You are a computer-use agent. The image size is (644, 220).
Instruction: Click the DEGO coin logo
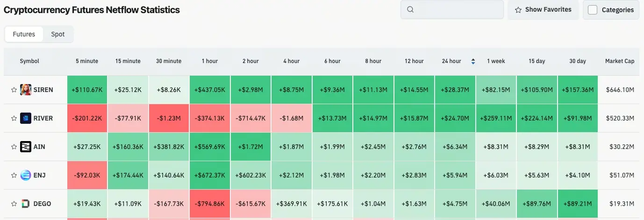point(26,204)
